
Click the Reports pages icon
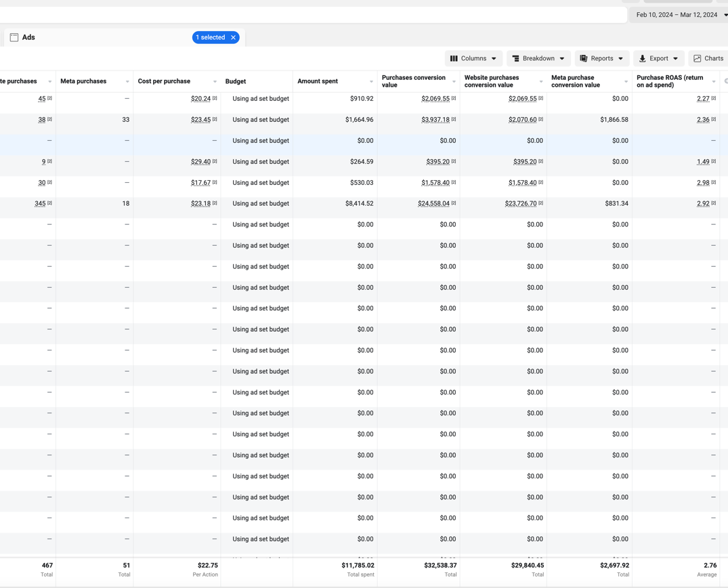[584, 58]
